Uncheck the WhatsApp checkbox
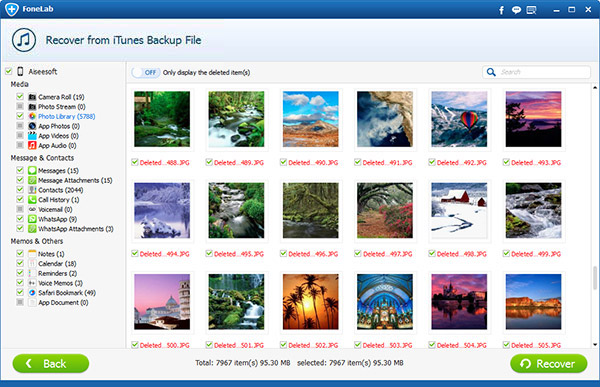This screenshot has width=600, height=387. (20, 219)
